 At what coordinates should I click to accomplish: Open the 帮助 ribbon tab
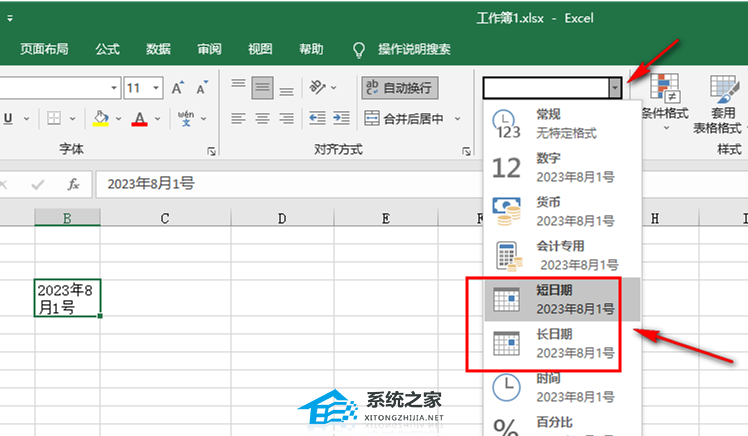pos(311,49)
